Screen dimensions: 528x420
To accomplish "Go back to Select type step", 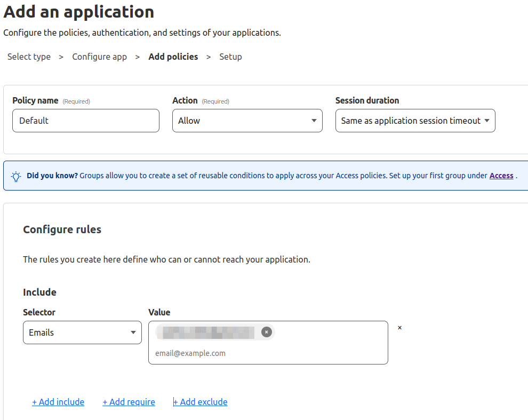I will point(29,57).
